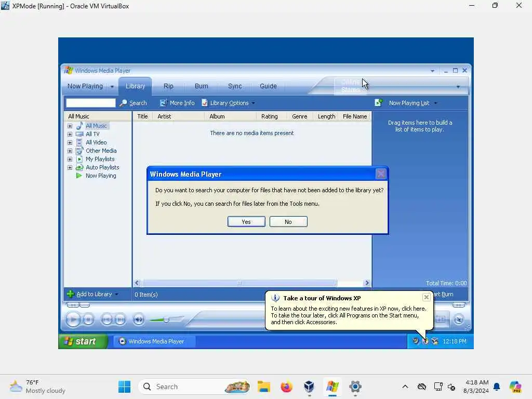Open the Burn tab

tap(201, 86)
